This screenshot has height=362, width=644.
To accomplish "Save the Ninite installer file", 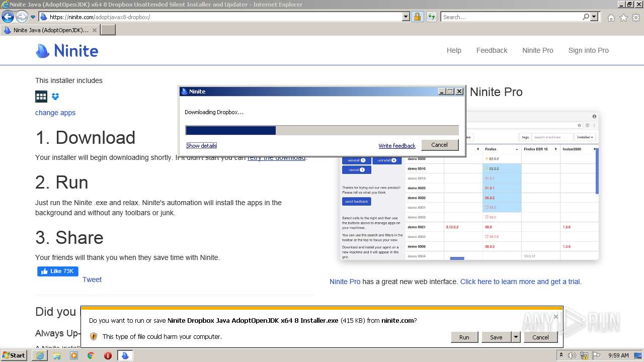I will click(x=496, y=337).
